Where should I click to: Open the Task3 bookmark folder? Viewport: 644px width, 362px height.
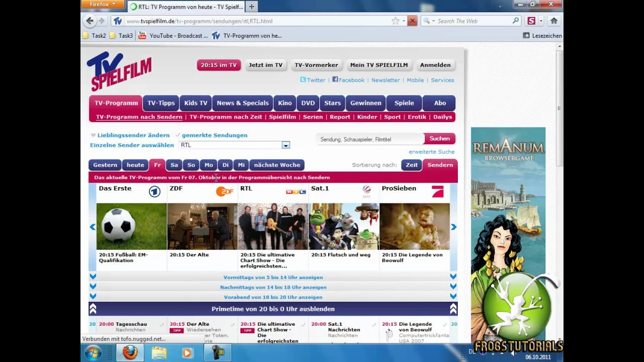121,36
